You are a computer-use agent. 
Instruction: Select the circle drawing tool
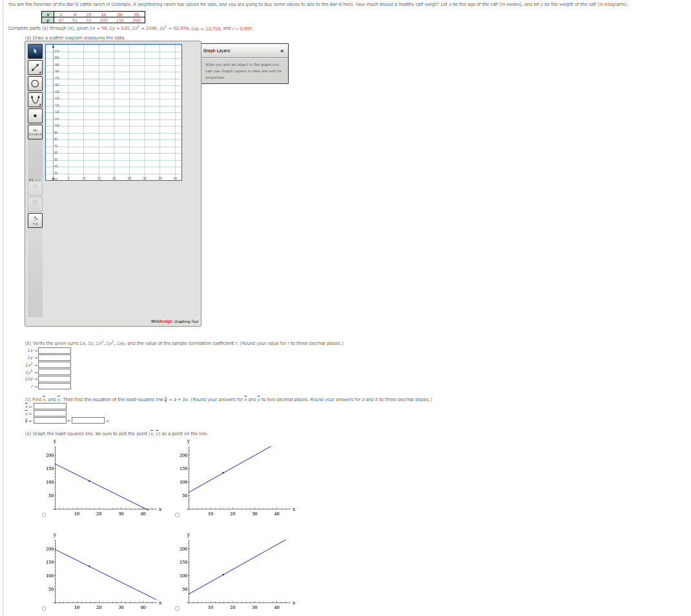point(35,83)
